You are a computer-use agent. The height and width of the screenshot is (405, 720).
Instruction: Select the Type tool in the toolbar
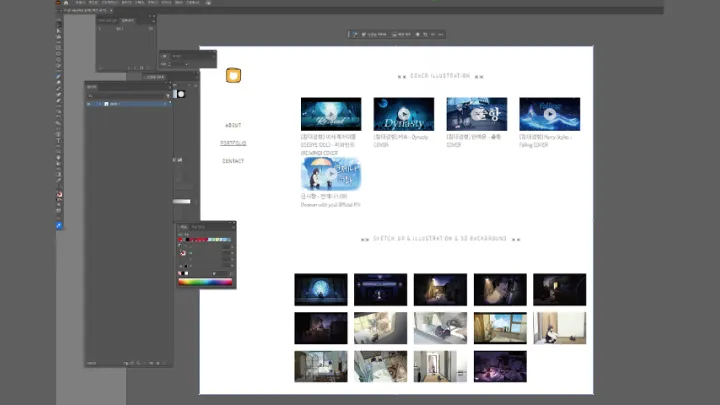point(58,141)
